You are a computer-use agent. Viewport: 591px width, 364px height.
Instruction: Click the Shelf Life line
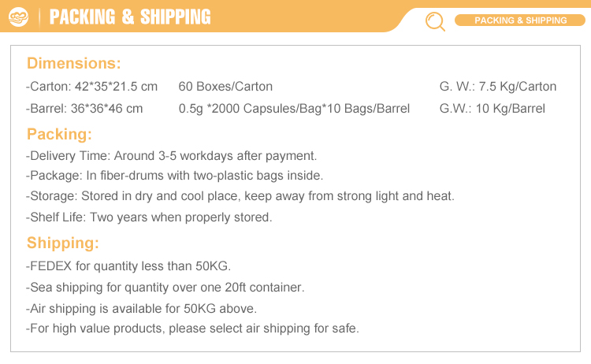[149, 217]
